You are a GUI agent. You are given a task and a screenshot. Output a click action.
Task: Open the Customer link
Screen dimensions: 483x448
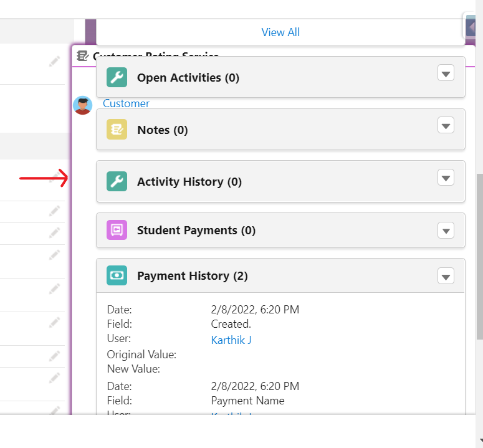pyautogui.click(x=126, y=103)
